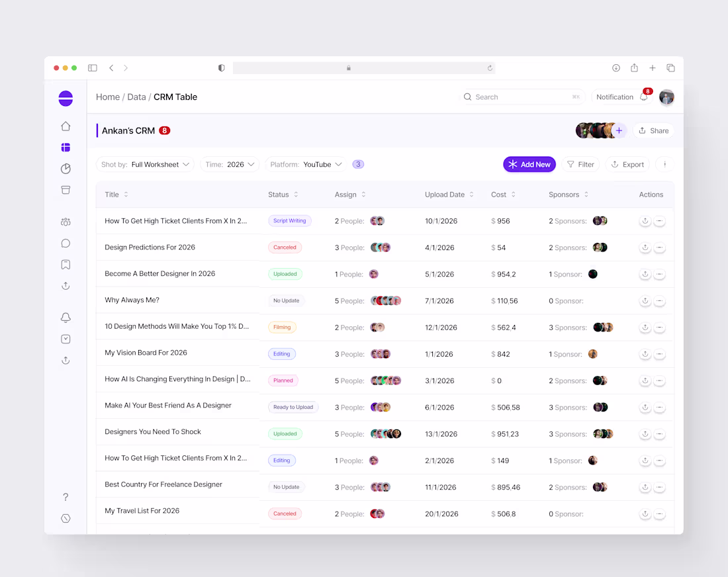Open Notification from the top bar
The height and width of the screenshot is (577, 728).
(615, 97)
